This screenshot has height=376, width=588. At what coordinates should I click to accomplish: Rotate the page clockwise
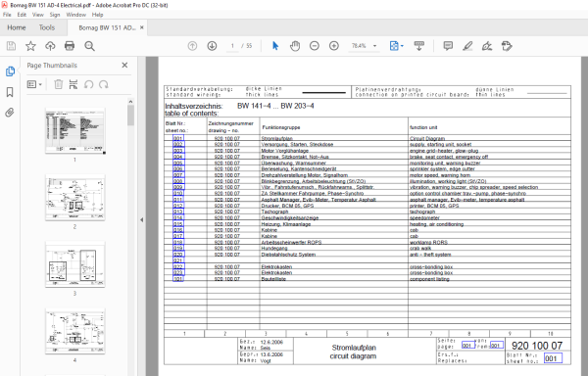click(x=104, y=84)
